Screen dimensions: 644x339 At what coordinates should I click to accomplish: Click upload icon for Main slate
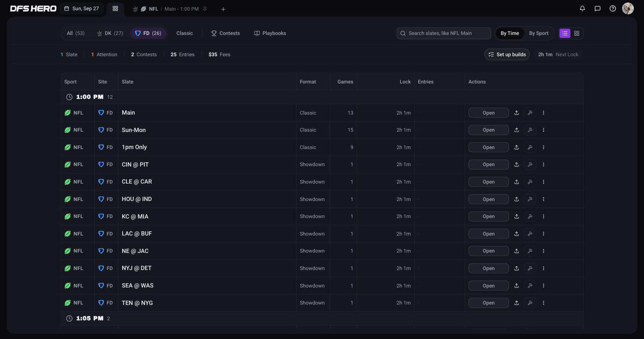point(517,113)
